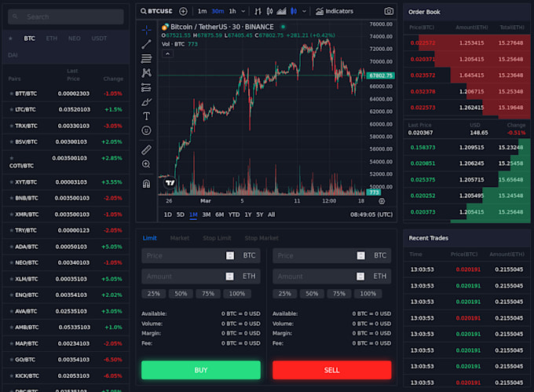Screen dimensions: 534x392
Task: Select the Stop Market order tab
Action: tap(262, 238)
